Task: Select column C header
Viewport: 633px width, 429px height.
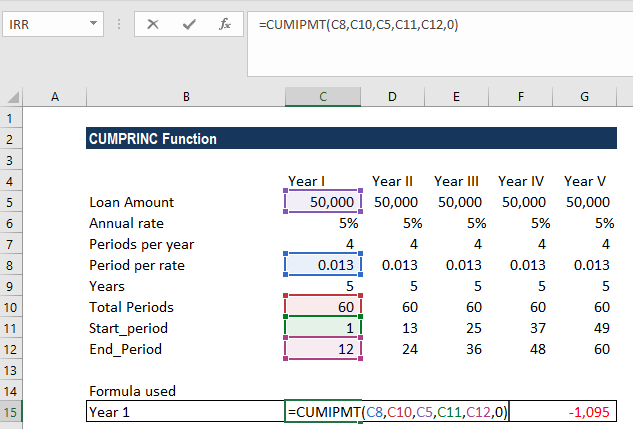Action: coord(323,97)
